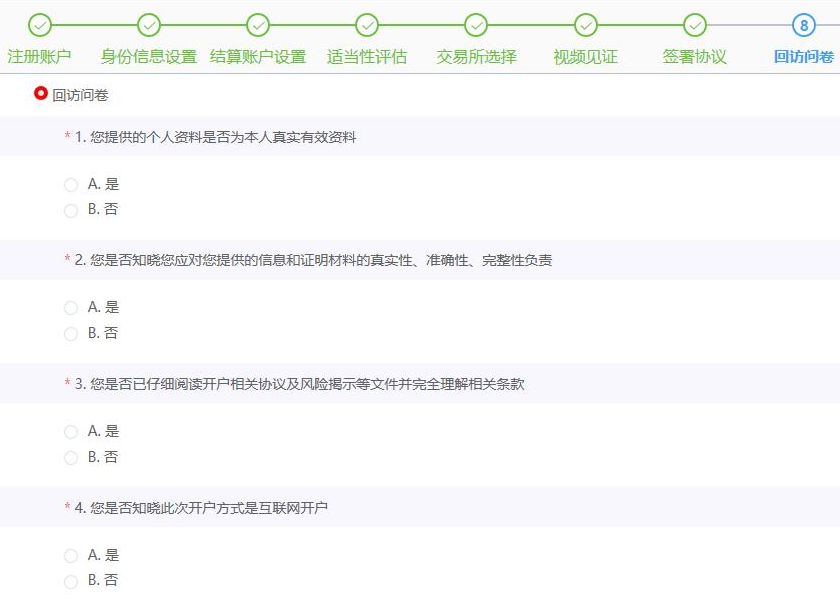This screenshot has height=602, width=840.
Task: Open the 签署协议 step label
Action: 695,56
